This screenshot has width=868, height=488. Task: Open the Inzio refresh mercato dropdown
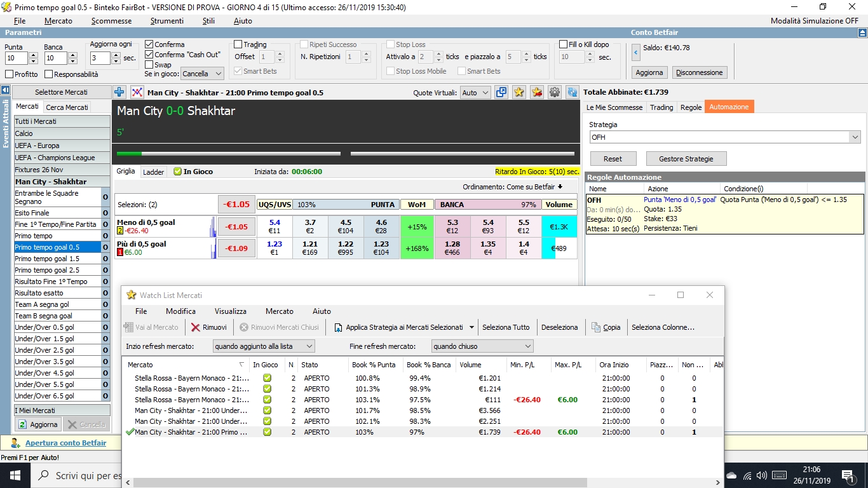pyautogui.click(x=264, y=346)
